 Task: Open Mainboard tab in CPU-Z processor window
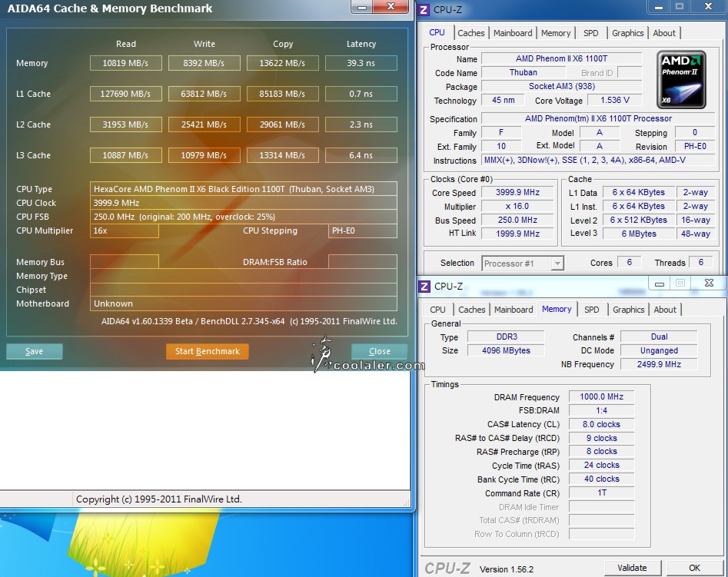coord(513,33)
